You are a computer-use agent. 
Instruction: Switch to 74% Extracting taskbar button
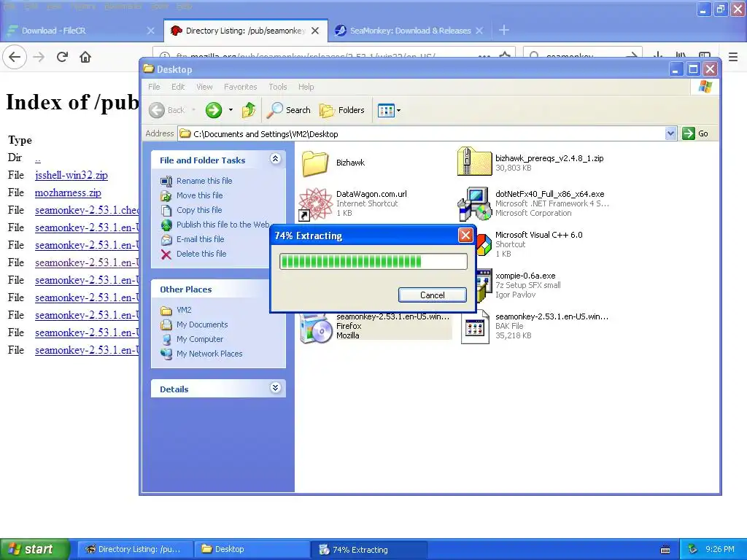tap(368, 550)
